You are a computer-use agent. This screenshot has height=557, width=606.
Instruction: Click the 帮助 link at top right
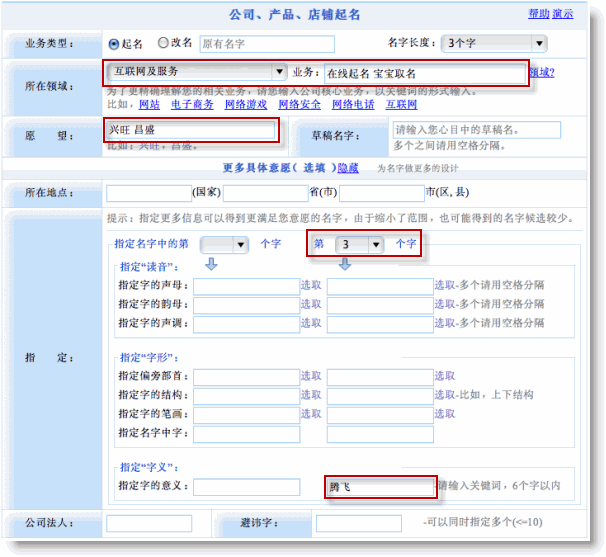tap(538, 14)
